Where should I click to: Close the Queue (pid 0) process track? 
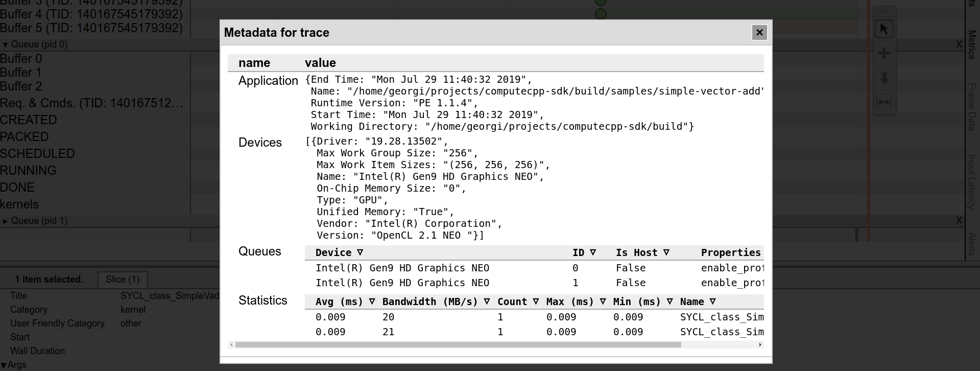click(959, 44)
